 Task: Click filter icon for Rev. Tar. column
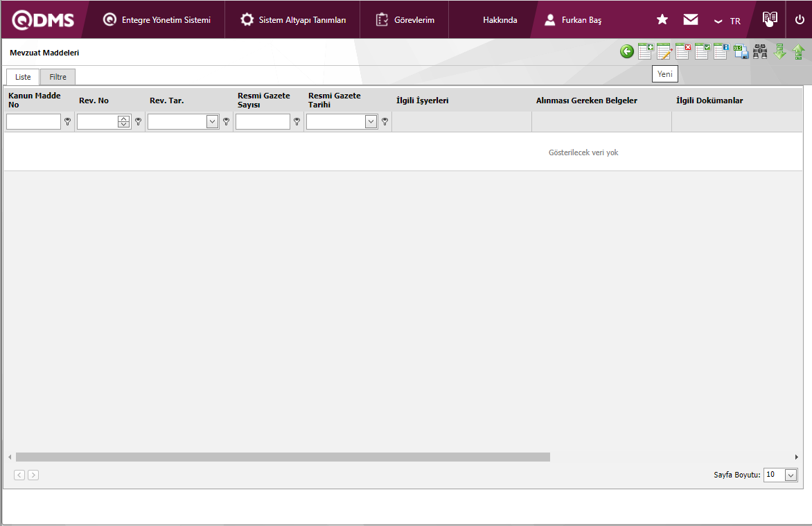click(x=227, y=121)
